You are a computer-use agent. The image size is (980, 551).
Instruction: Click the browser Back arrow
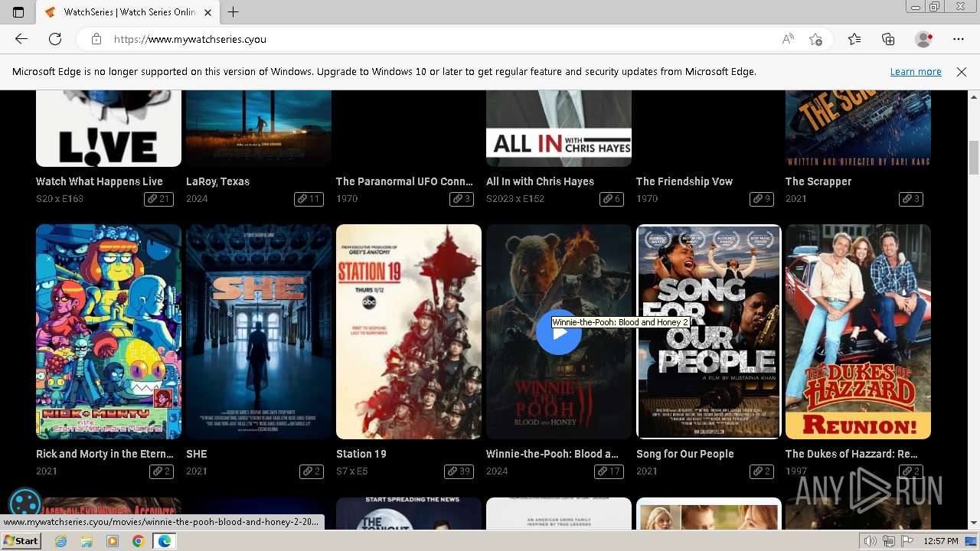point(21,39)
